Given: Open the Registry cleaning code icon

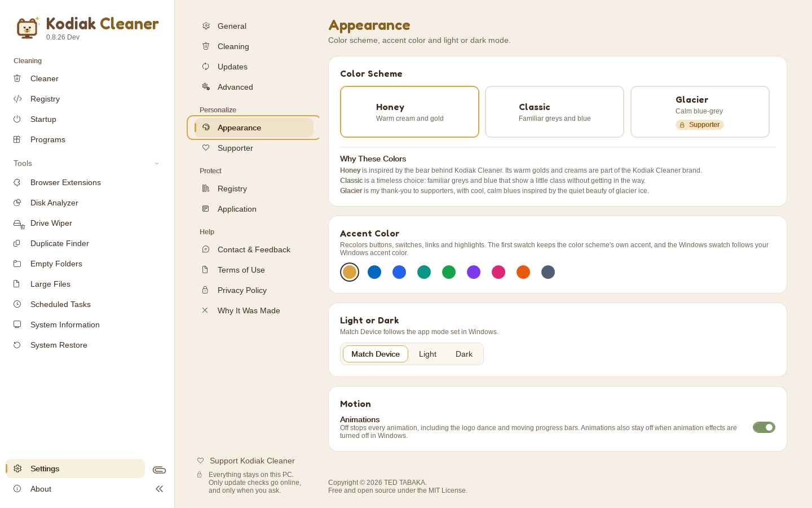Looking at the screenshot, I should tap(17, 99).
